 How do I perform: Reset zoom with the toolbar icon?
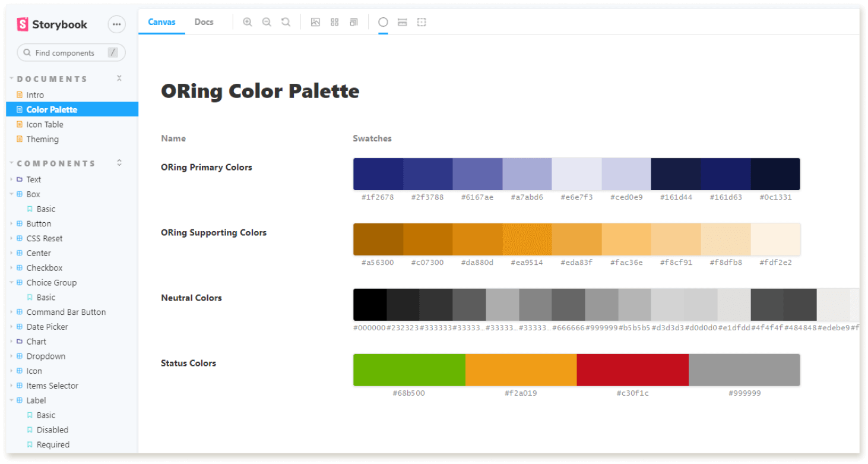click(286, 22)
